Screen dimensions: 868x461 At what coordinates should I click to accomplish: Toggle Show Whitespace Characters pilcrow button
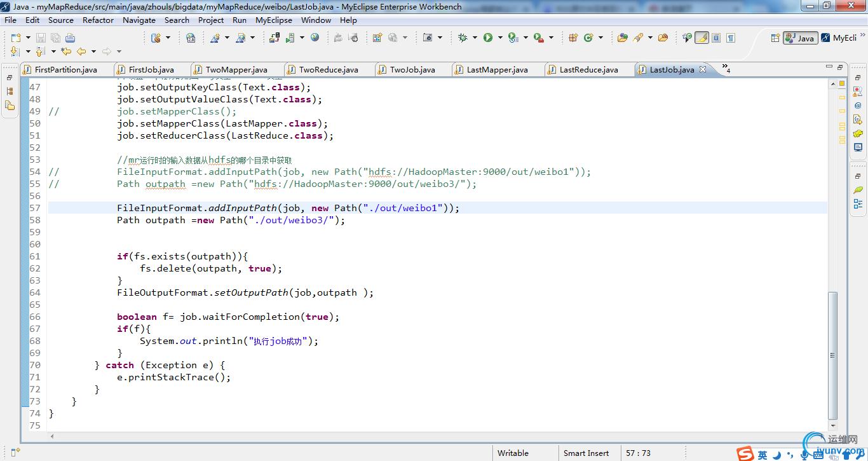731,38
